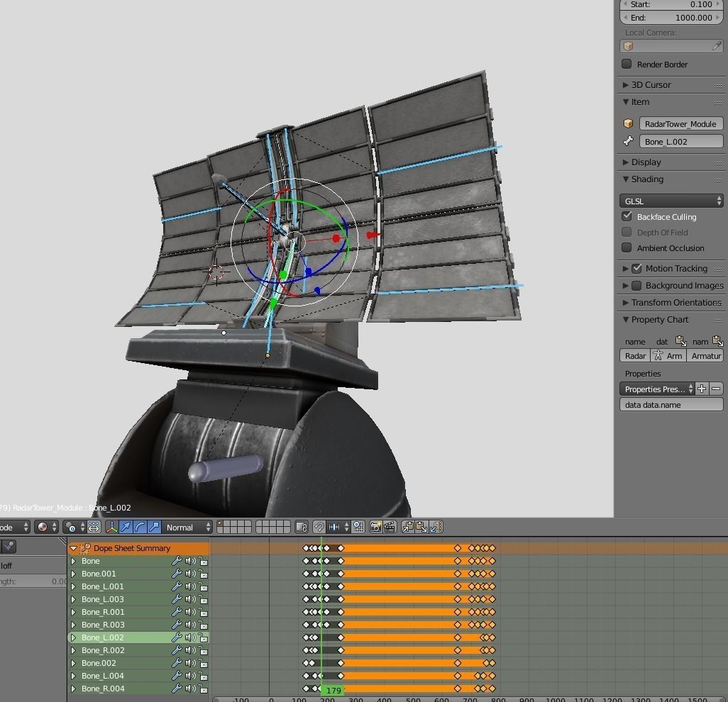Click the OpenGL render animation clapper icon

pos(390,527)
